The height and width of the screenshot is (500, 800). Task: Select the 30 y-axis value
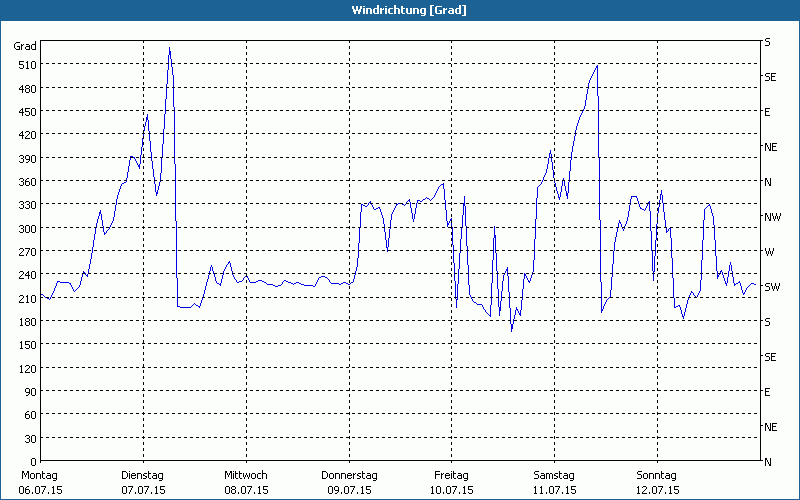tap(31, 439)
